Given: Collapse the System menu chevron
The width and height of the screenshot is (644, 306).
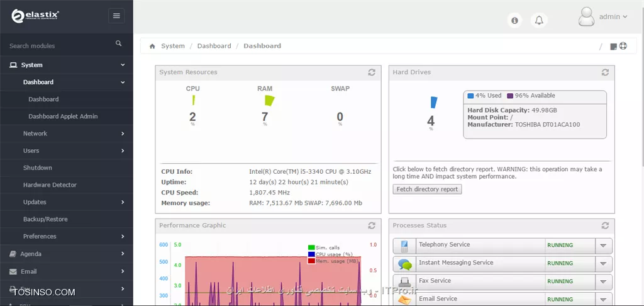Looking at the screenshot, I should pyautogui.click(x=123, y=65).
